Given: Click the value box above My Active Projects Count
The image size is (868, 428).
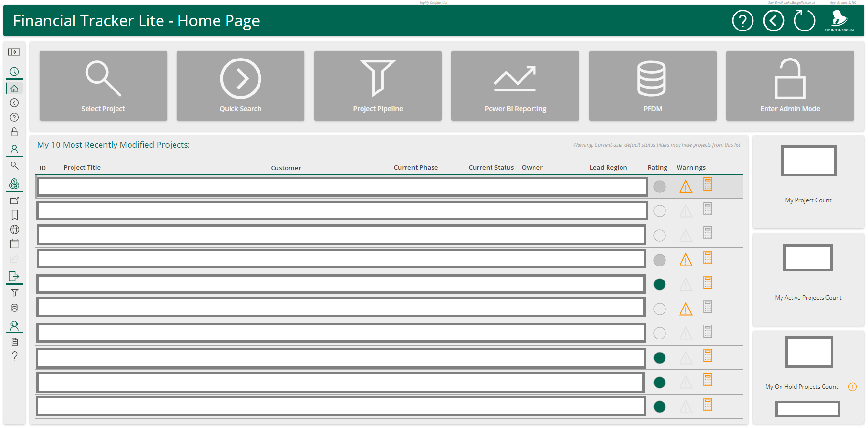Looking at the screenshot, I should tap(808, 258).
